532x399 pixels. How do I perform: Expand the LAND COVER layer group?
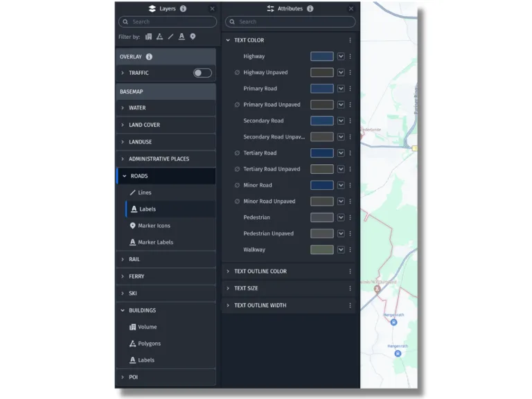point(123,125)
